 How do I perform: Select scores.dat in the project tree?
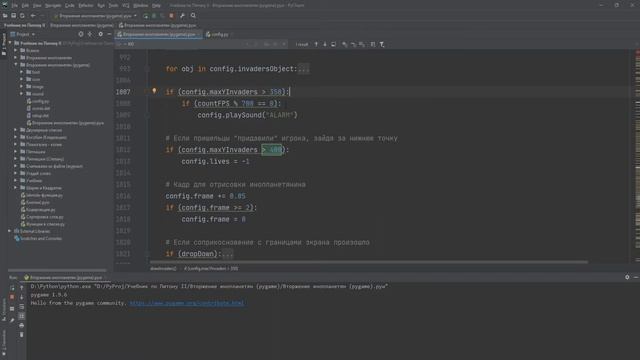[38, 109]
